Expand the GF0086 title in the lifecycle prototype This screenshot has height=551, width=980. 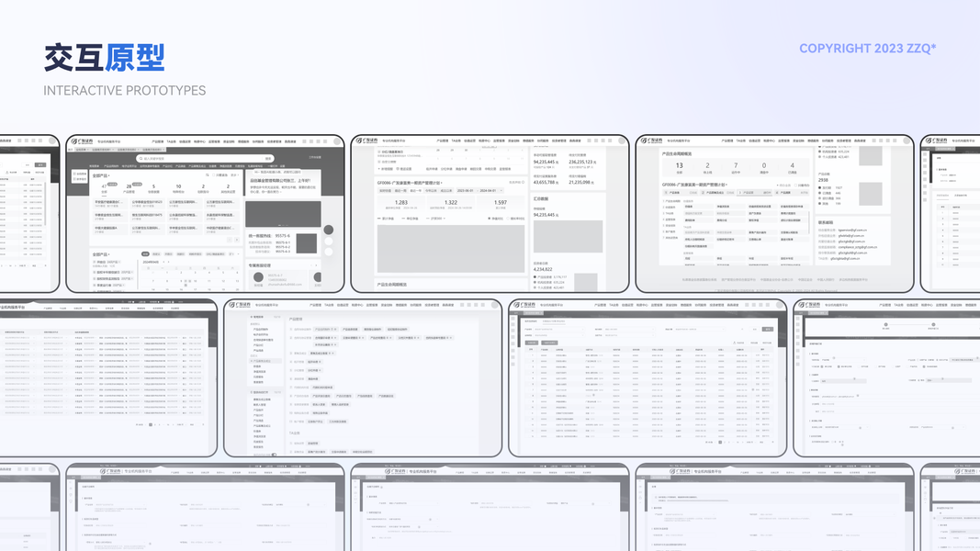695,185
